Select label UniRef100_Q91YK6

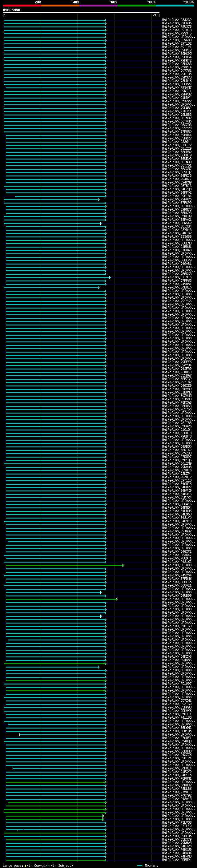coord(177,301)
